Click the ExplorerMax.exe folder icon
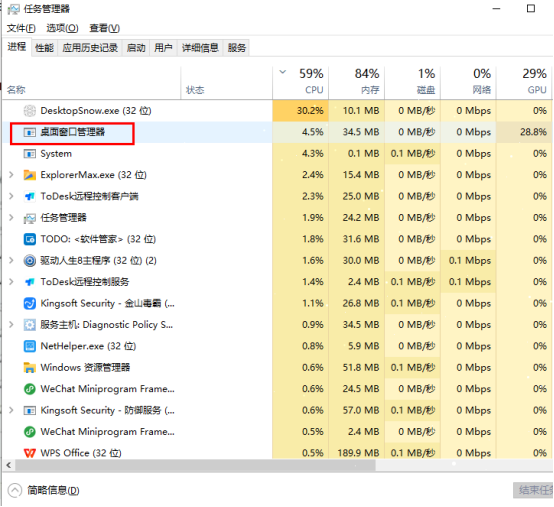Viewport: 554px width, 507px height. 30,175
